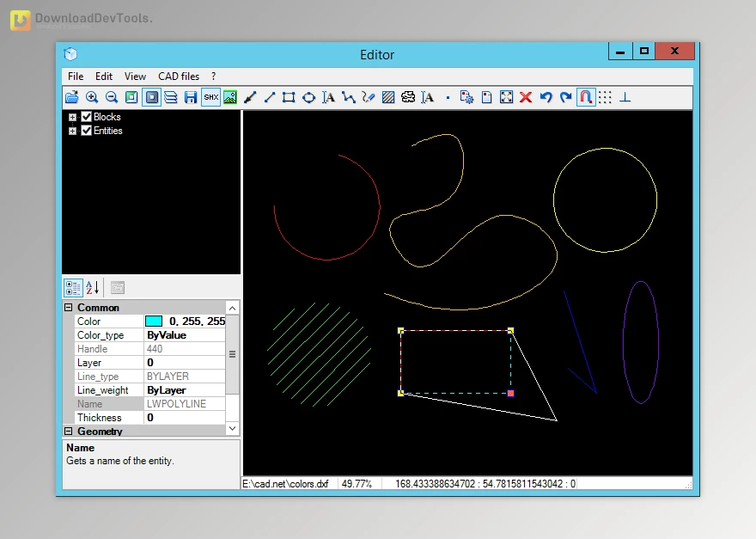Delete selected entity with red X
This screenshot has width=756, height=539.
[x=526, y=97]
